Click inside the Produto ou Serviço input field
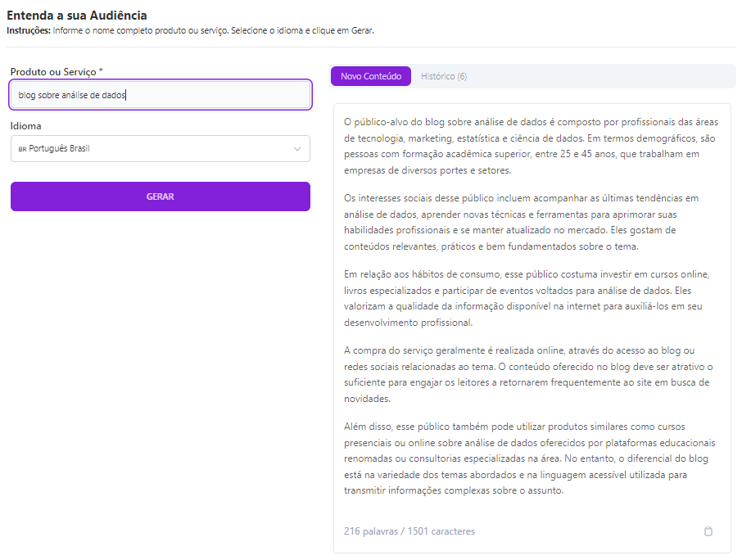Screen dimensions: 742x560 tap(160, 94)
